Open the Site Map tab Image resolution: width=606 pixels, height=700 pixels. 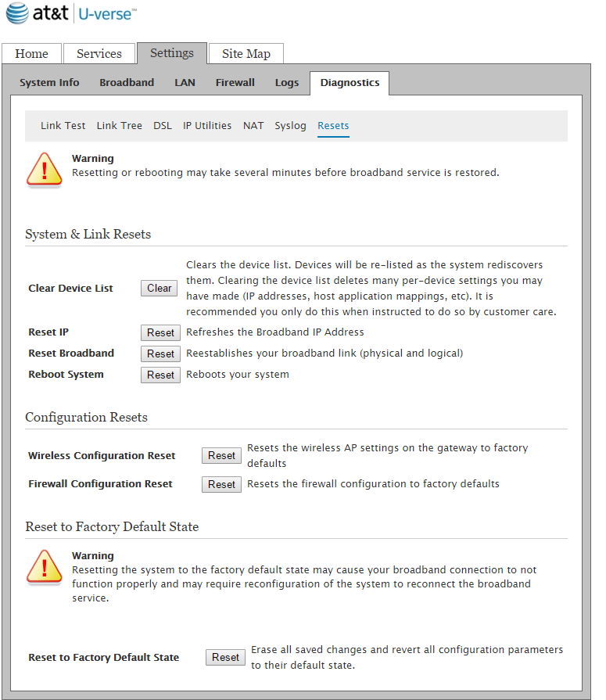pyautogui.click(x=246, y=54)
